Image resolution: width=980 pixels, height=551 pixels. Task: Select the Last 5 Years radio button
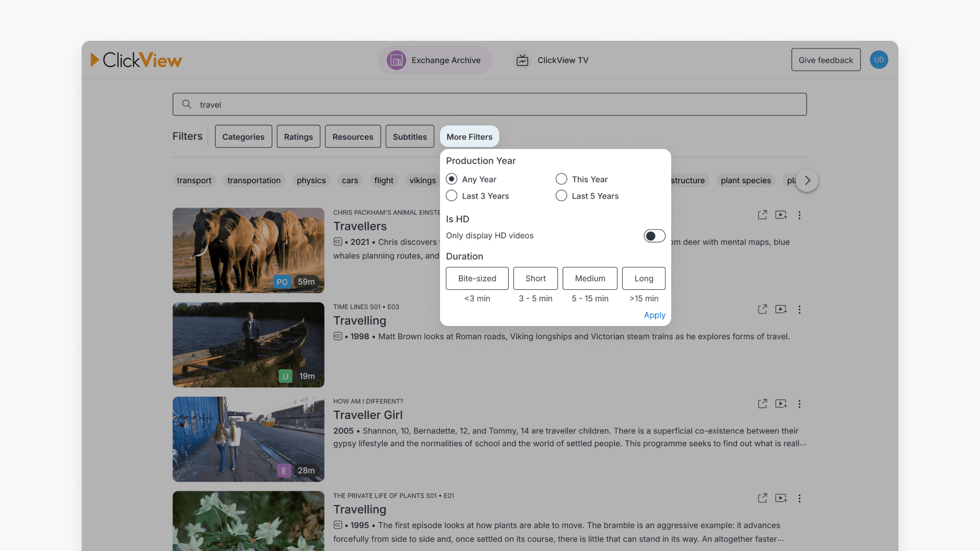pos(561,195)
